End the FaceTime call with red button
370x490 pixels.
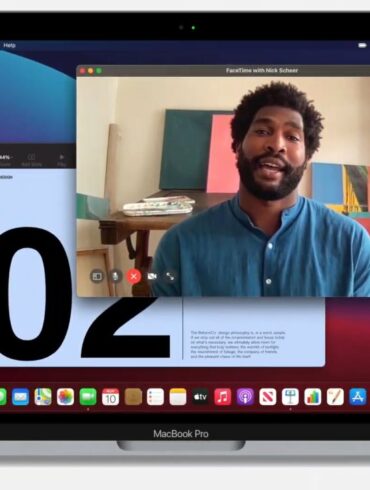tap(134, 276)
